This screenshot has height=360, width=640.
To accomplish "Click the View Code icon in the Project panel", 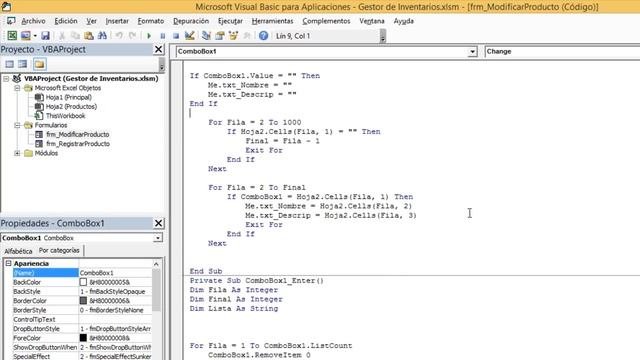I will (x=9, y=64).
